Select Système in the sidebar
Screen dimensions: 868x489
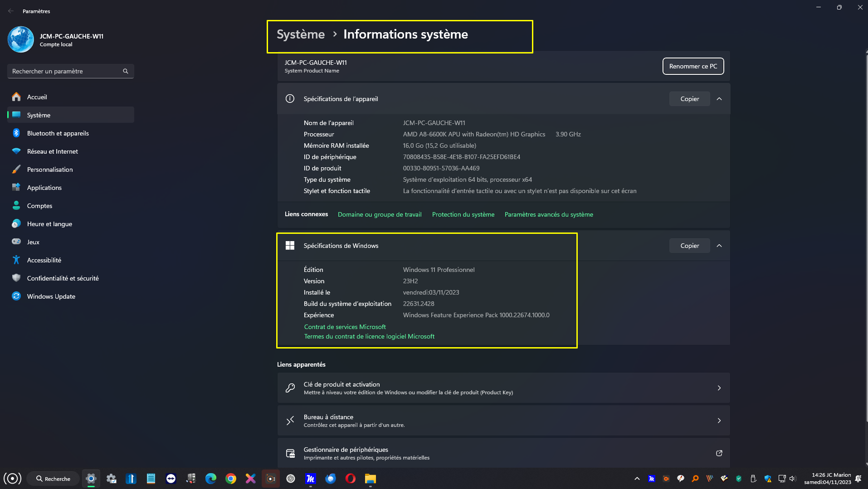tap(71, 115)
